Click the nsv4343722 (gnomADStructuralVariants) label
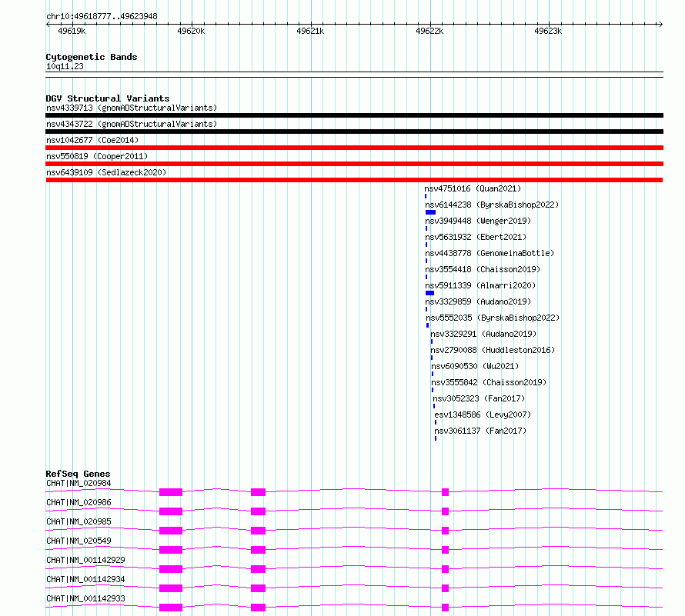This screenshot has width=685, height=616. (132, 124)
